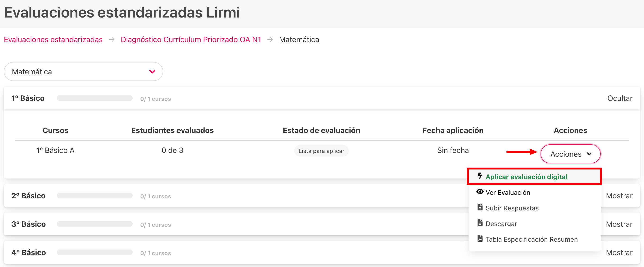
Task: Click the 3º Básico progress bar
Action: coord(94,224)
